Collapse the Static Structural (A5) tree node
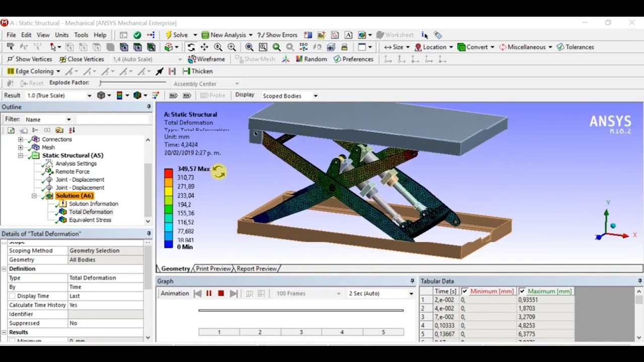 click(20, 155)
